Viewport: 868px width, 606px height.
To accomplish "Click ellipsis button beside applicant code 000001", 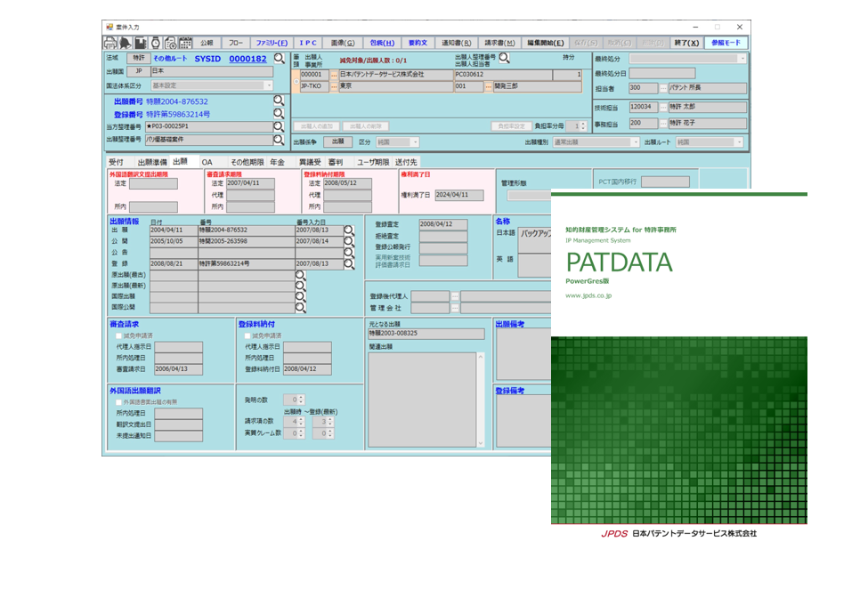I will click(334, 75).
